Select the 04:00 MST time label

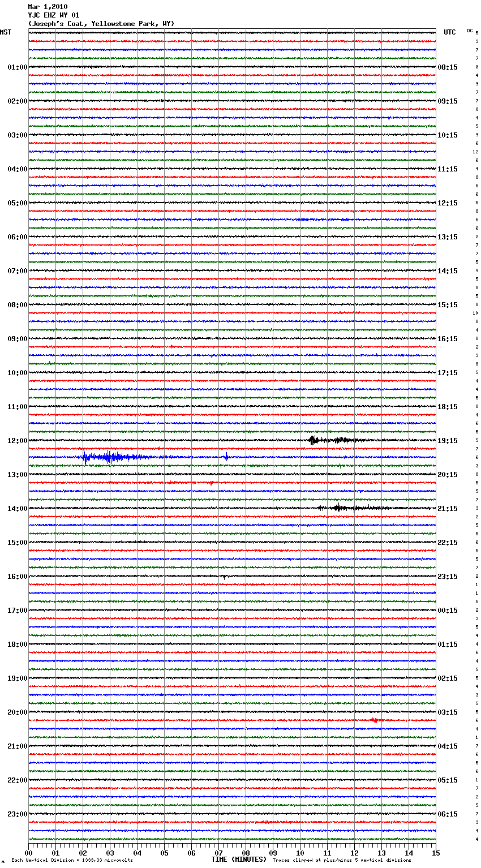click(18, 169)
